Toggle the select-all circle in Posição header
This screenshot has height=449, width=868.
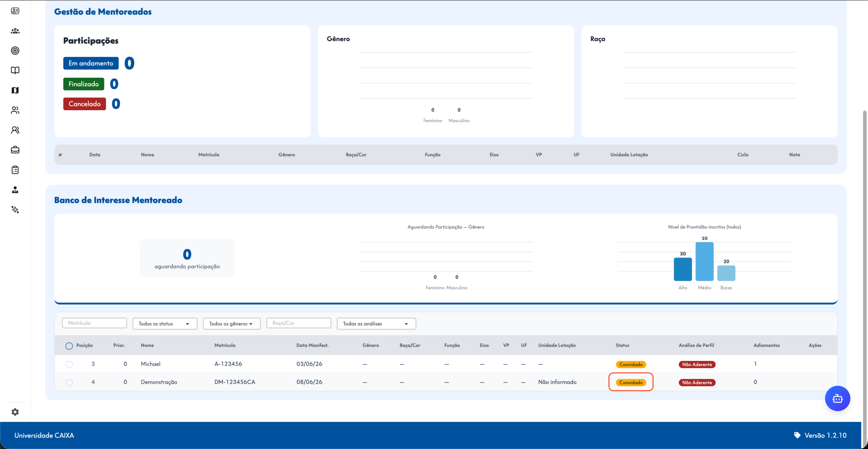[69, 346]
